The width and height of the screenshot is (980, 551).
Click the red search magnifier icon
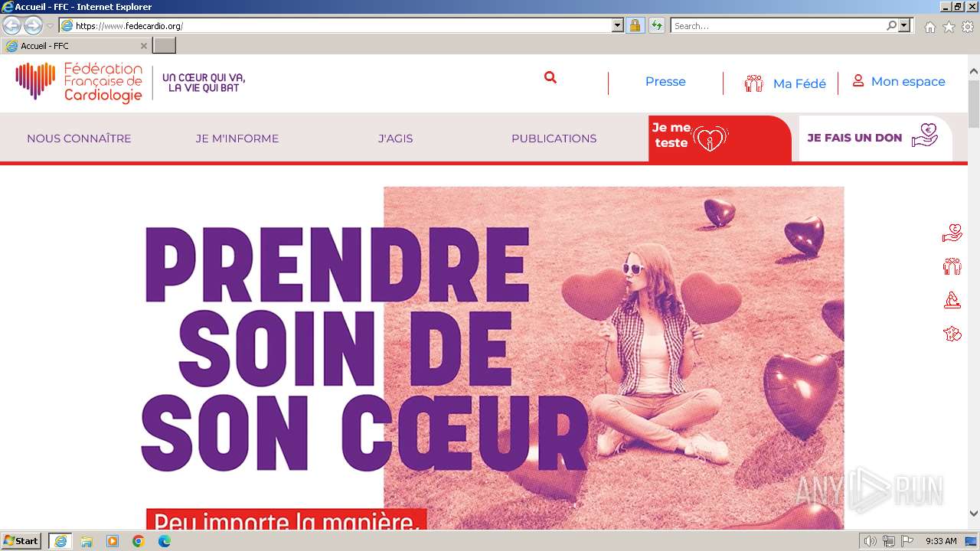click(x=550, y=77)
